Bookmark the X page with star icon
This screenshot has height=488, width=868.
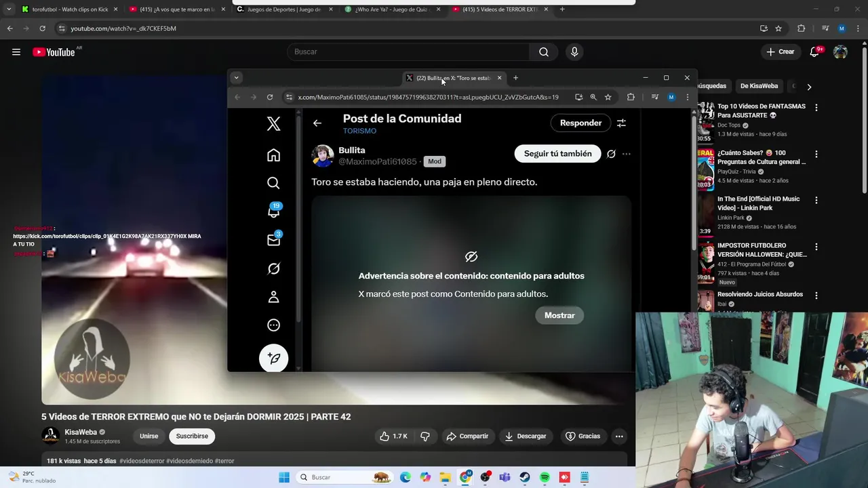click(608, 97)
